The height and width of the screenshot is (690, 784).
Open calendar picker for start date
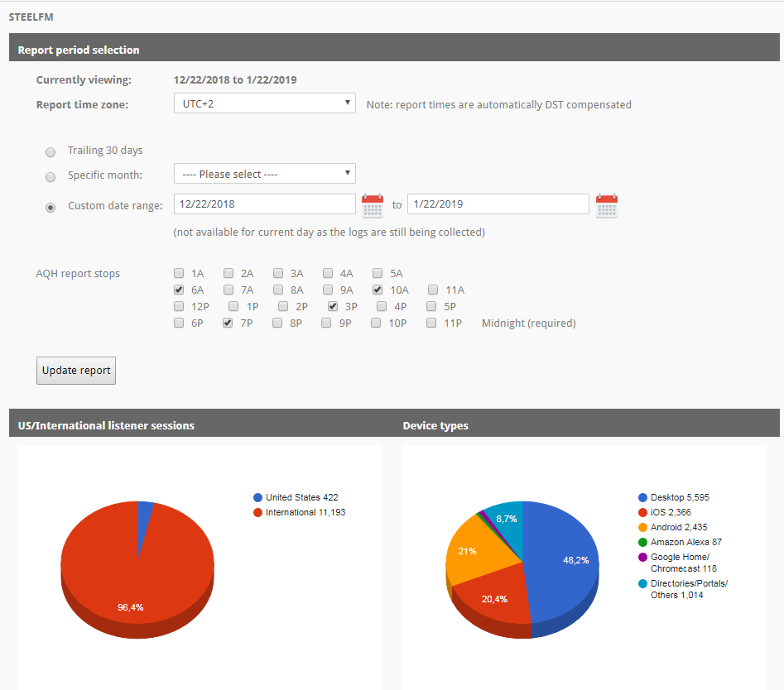tap(373, 205)
